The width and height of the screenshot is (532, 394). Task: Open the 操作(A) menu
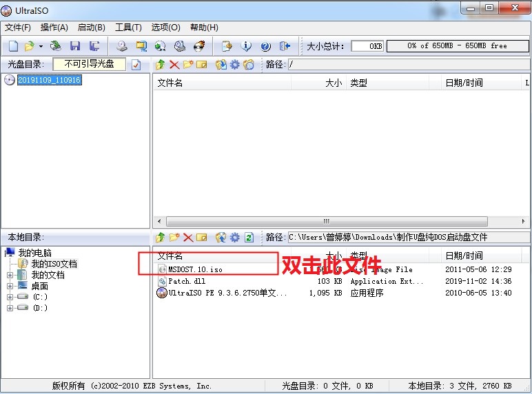click(x=54, y=28)
